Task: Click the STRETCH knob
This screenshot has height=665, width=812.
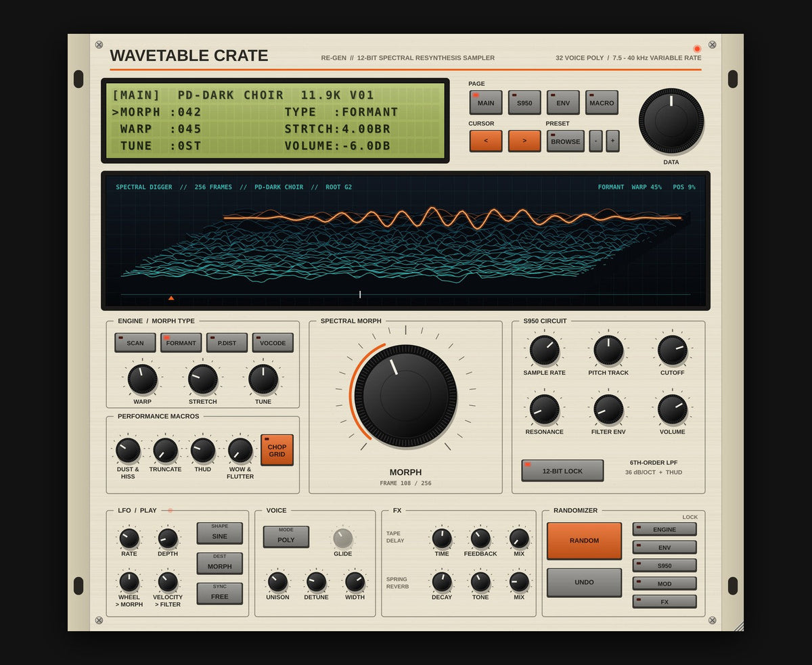Action: (x=203, y=379)
